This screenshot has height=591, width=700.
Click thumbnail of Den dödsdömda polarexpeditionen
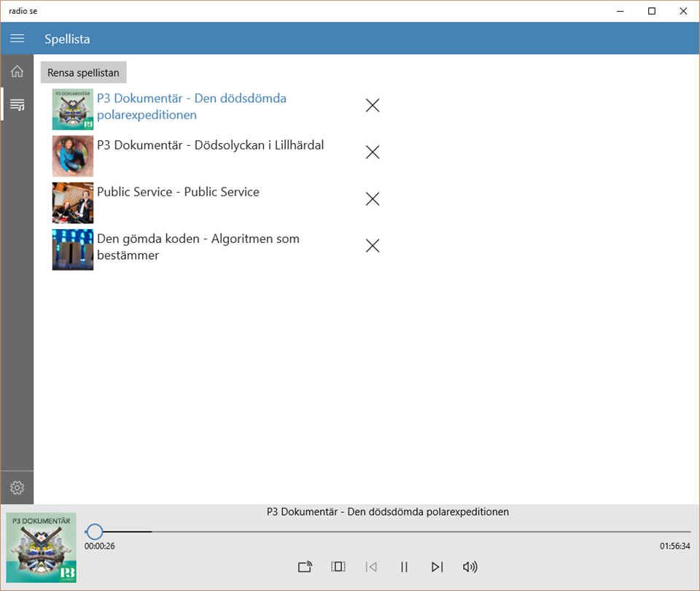[x=73, y=109]
